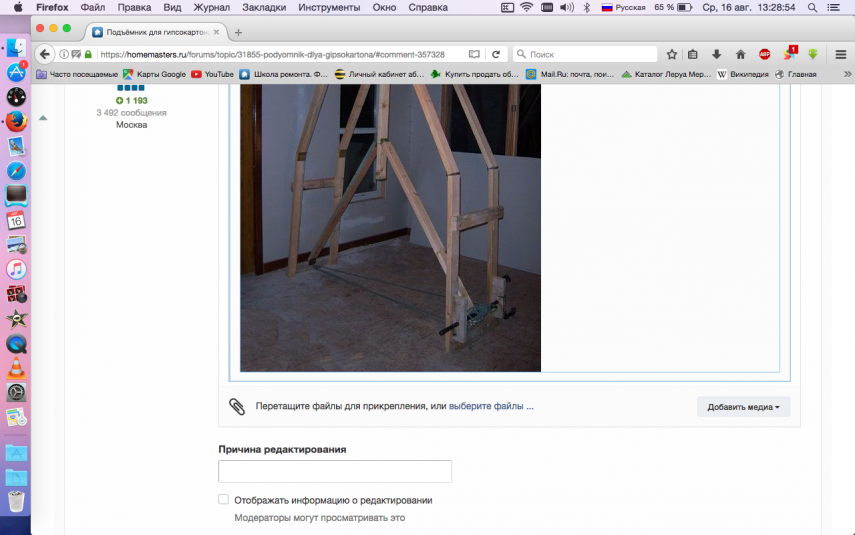
Task: Open the Русская input source menu
Action: click(x=623, y=8)
